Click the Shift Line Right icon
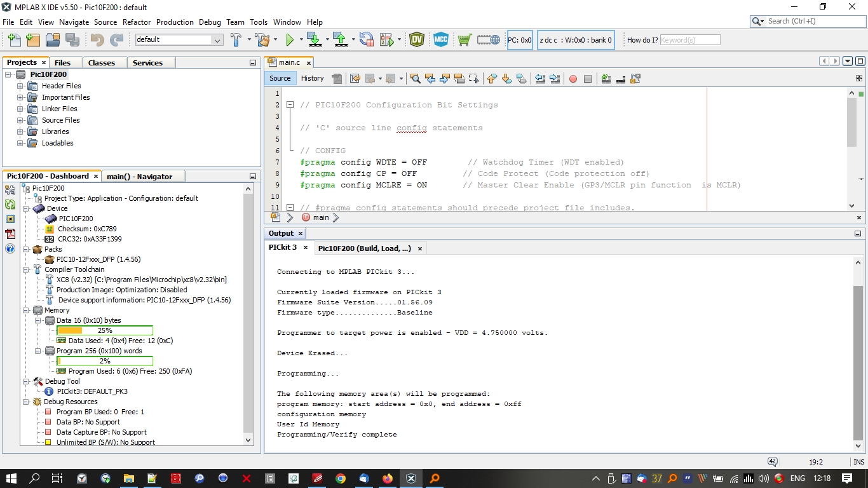The width and height of the screenshot is (868, 488). tap(555, 78)
